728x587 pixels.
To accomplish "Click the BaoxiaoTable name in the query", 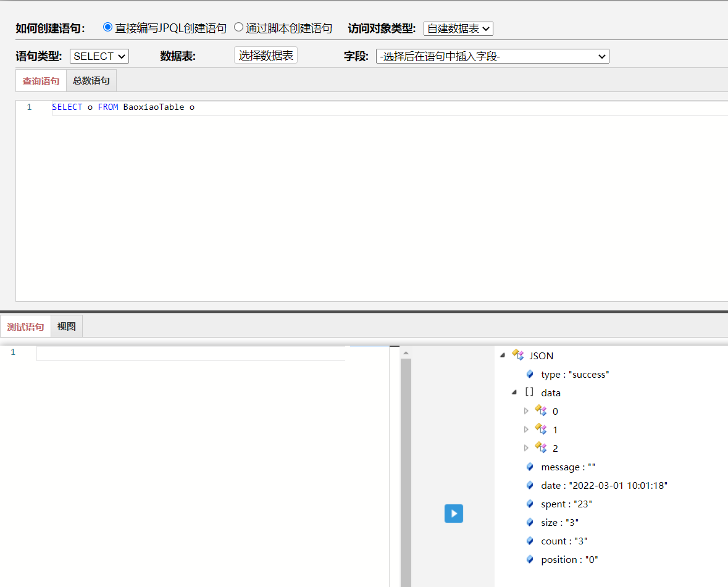I will pyautogui.click(x=154, y=107).
